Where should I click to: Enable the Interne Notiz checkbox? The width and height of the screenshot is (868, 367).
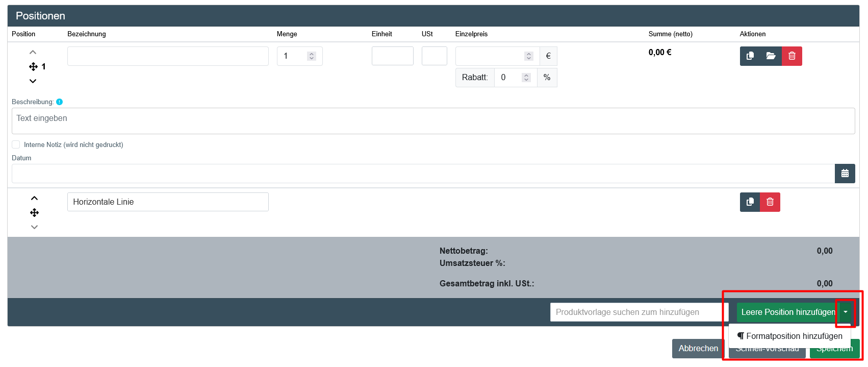click(x=16, y=145)
